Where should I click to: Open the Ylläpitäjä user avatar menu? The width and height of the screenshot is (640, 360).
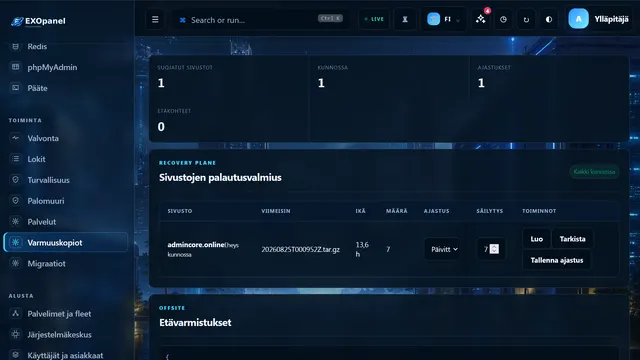pos(578,19)
